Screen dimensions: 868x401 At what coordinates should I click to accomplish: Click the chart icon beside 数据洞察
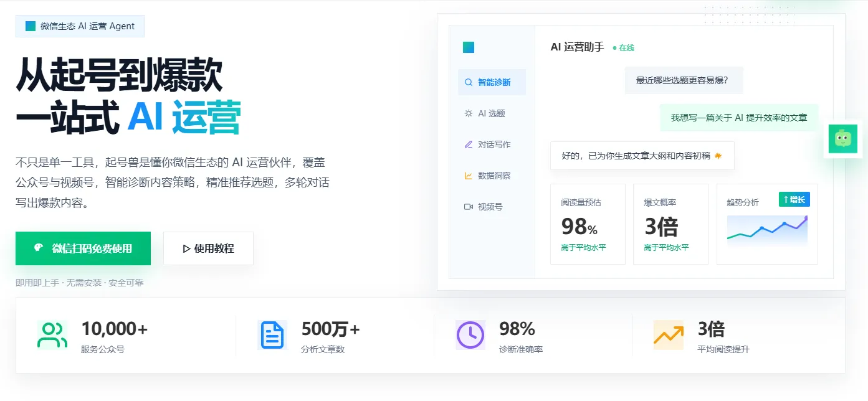point(469,176)
